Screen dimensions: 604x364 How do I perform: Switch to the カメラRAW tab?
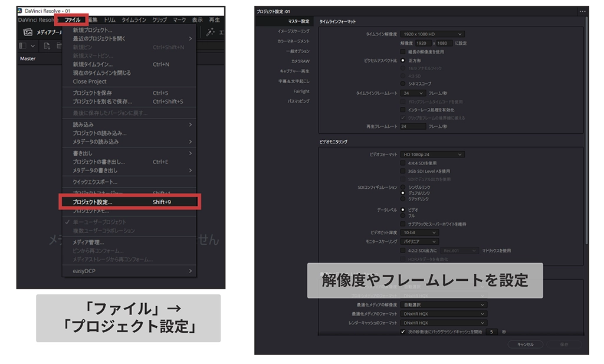[300, 61]
